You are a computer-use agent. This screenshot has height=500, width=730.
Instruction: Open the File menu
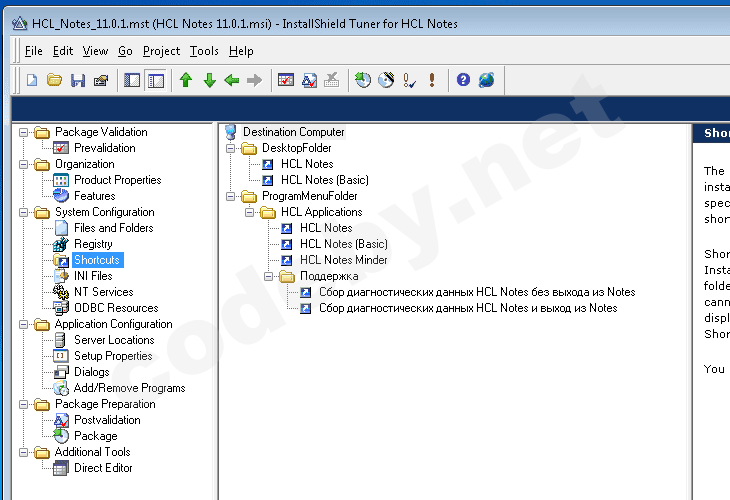[x=34, y=51]
